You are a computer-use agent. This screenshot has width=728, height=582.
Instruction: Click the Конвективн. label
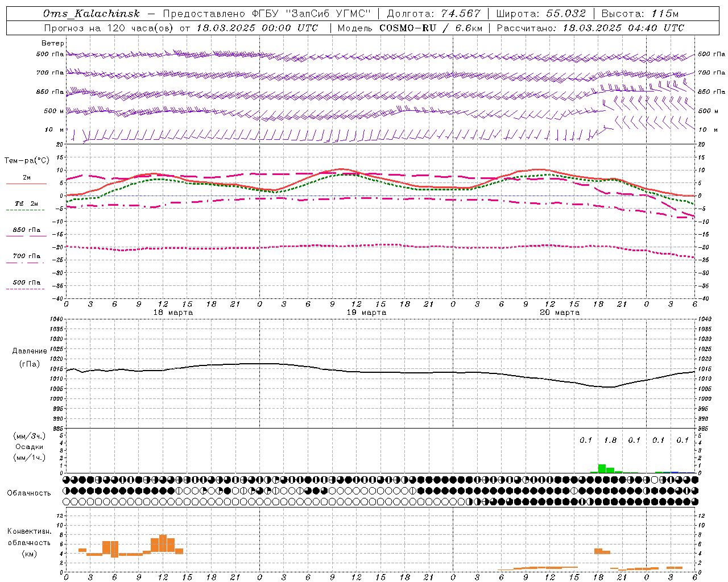(30, 531)
